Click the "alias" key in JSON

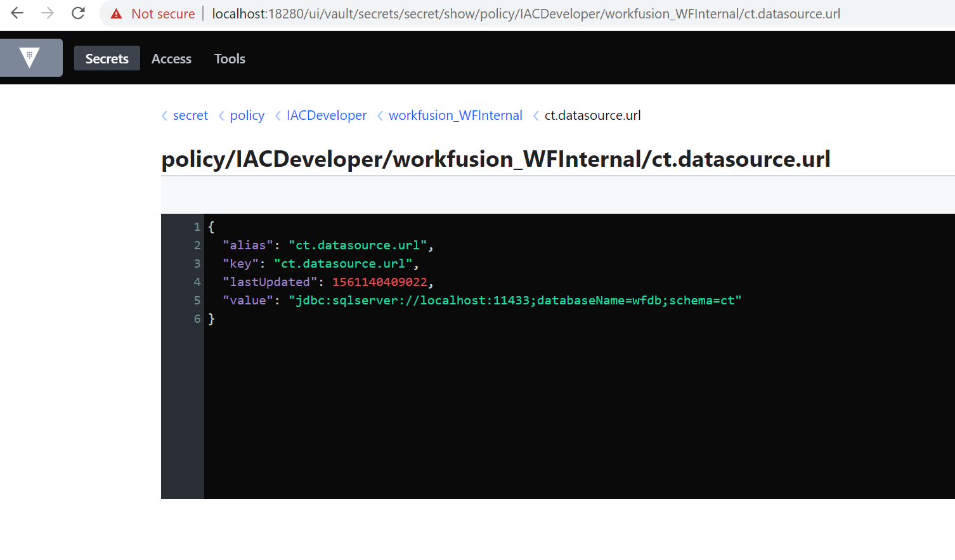click(x=248, y=245)
